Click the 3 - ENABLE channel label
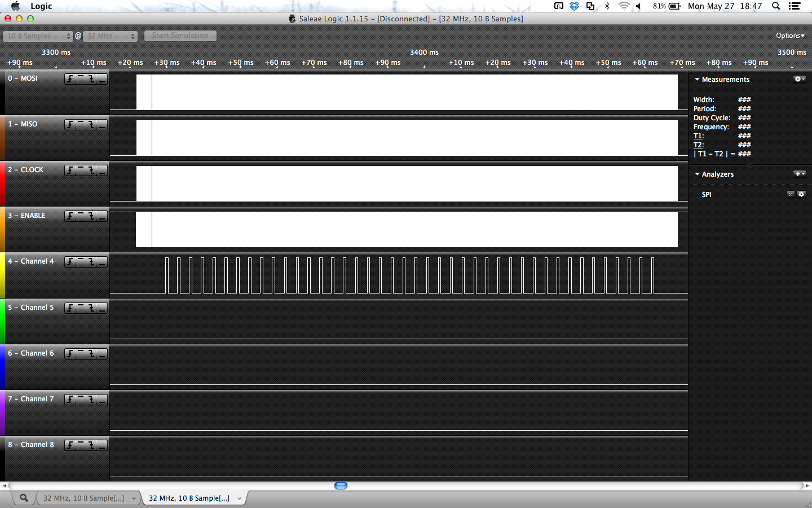 click(27, 216)
